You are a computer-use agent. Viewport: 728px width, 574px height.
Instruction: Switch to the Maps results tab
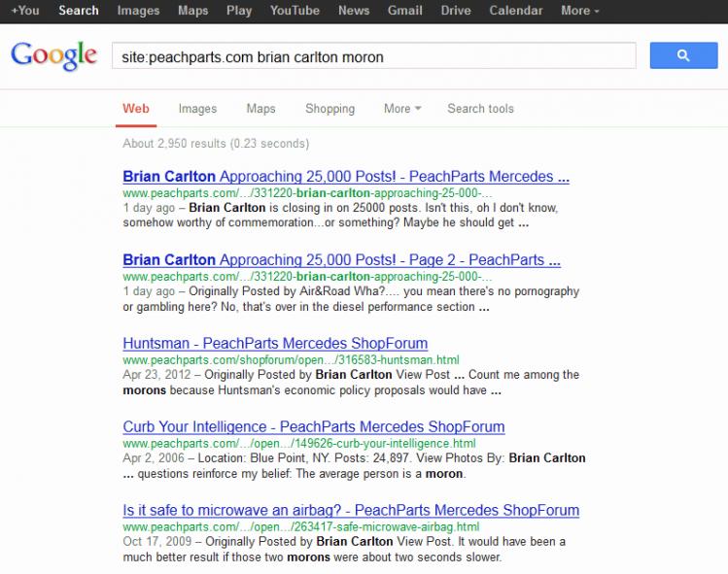tap(260, 109)
